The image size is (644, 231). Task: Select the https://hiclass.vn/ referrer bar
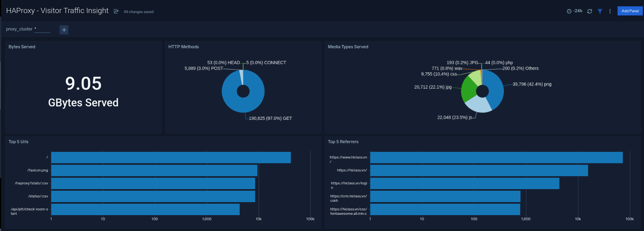tap(479, 170)
